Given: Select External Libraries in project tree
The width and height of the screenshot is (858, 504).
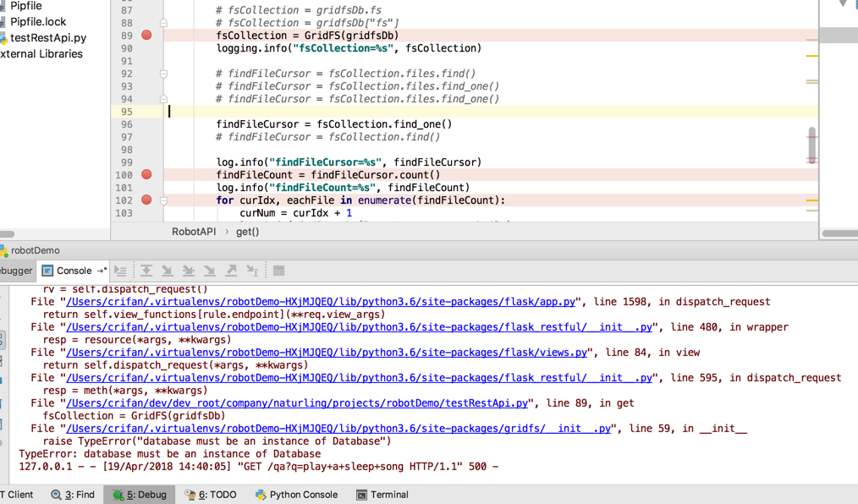Looking at the screenshot, I should tap(41, 54).
